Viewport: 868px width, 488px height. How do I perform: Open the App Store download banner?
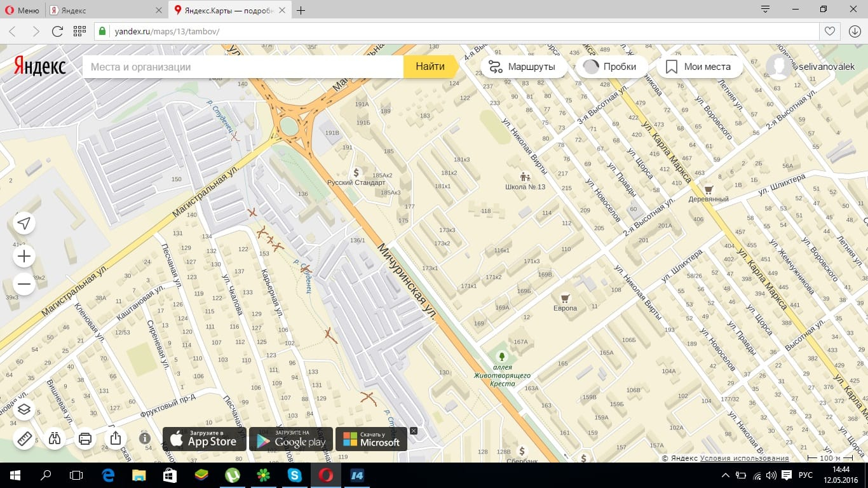pos(205,439)
